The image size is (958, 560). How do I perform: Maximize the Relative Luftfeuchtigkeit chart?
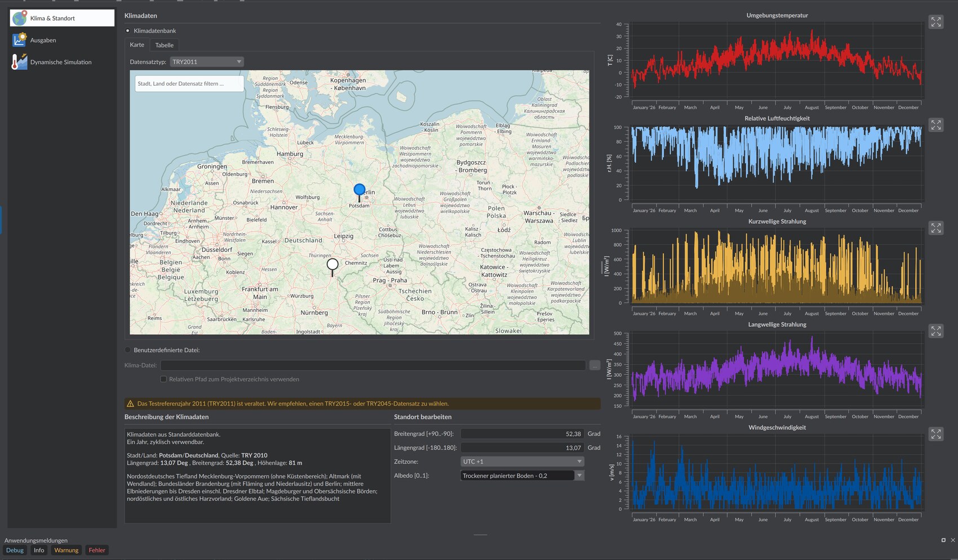(x=936, y=125)
